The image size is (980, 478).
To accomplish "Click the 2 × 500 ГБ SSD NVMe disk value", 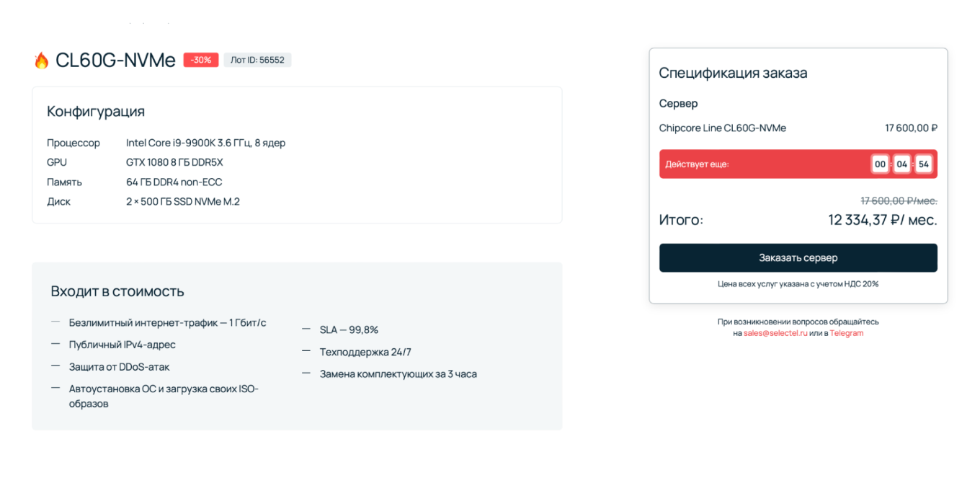I will 182,202.
